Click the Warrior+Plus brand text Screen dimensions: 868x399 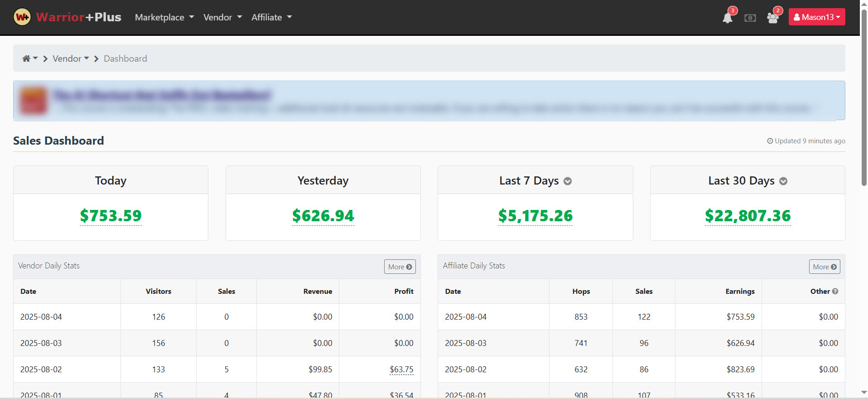(x=79, y=17)
